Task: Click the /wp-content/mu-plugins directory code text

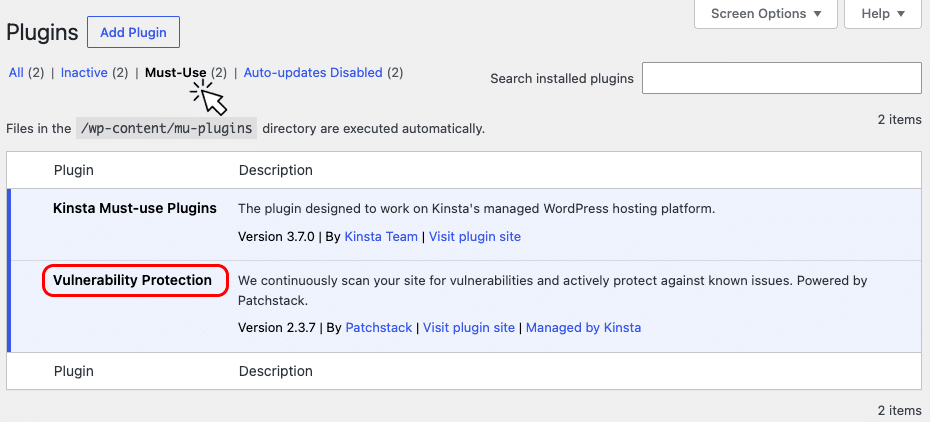Action: pyautogui.click(x=166, y=128)
